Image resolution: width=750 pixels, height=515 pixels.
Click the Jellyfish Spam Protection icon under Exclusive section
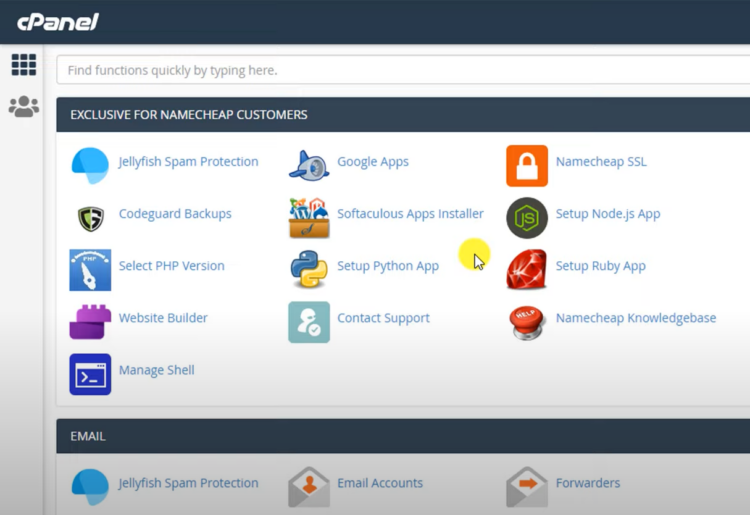point(90,165)
